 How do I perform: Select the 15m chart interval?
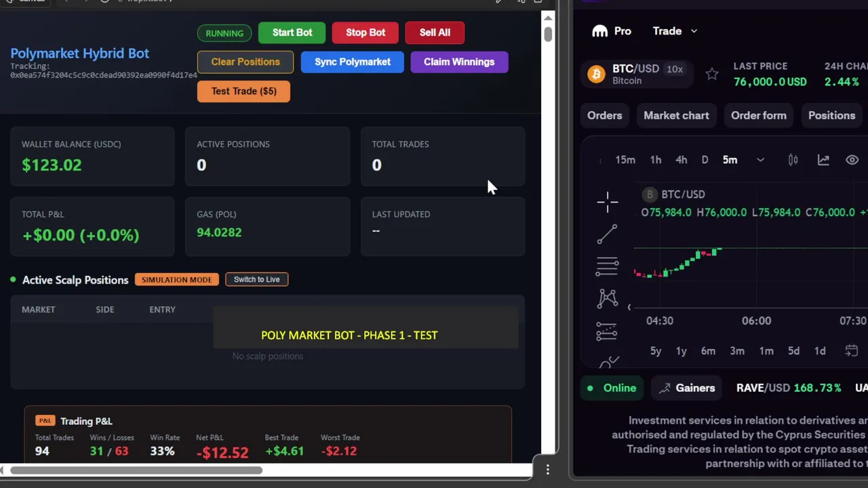pos(625,160)
